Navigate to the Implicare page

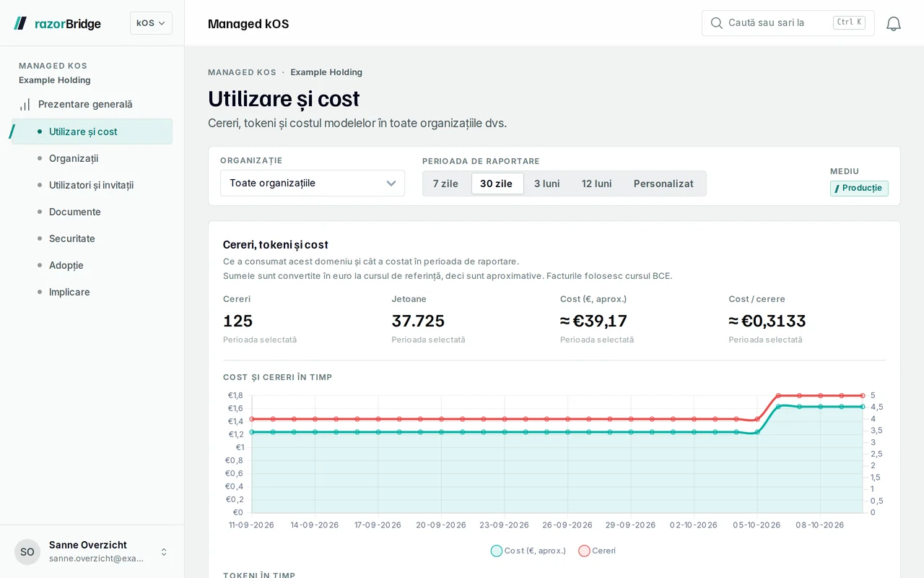click(92, 292)
